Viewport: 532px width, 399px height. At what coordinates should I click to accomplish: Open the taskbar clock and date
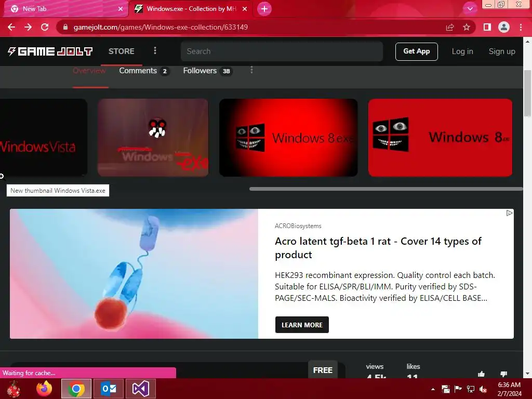coord(509,389)
